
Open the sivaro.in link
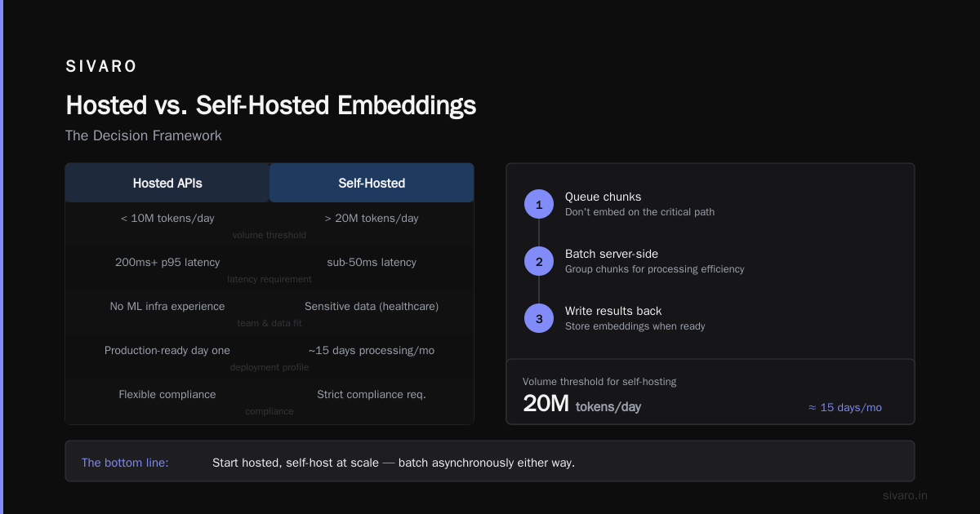pyautogui.click(x=905, y=495)
